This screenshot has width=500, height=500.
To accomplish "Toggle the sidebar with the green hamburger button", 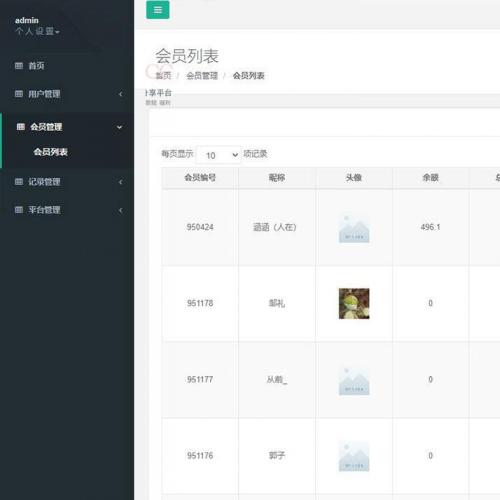I will click(158, 10).
